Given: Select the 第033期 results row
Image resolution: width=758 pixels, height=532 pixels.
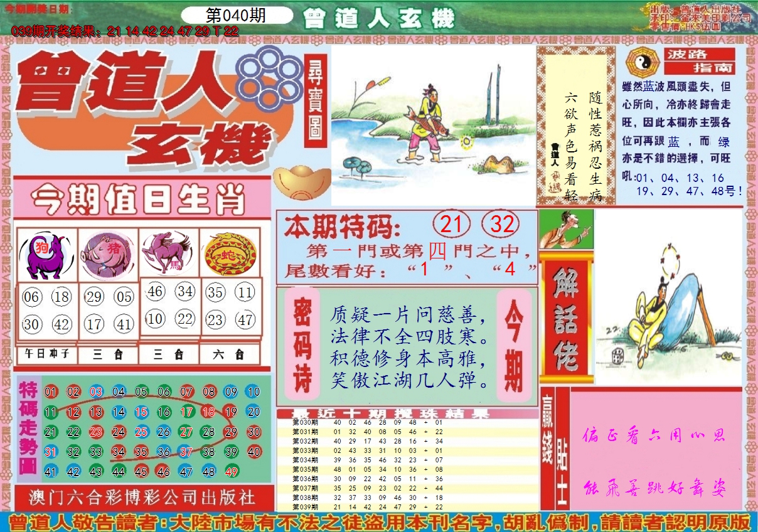Looking at the screenshot, I should point(408,450).
